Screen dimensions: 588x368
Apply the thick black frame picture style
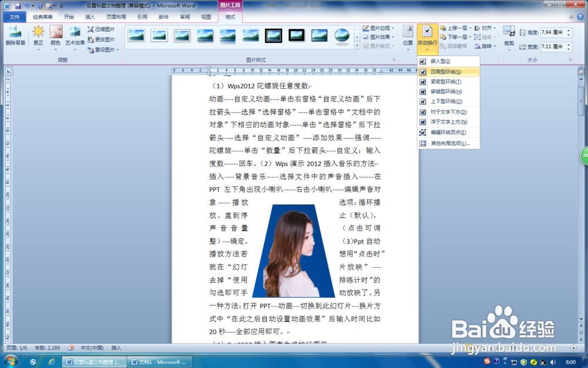point(273,36)
